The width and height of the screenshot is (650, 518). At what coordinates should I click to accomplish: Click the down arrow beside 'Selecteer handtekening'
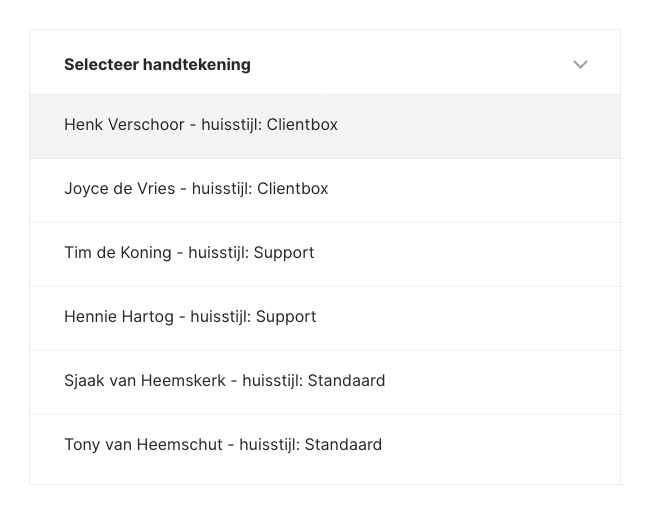(580, 65)
